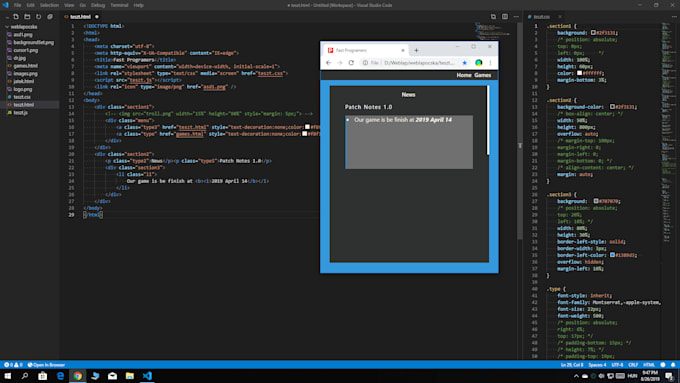Click Chrome profile avatar icon
This screenshot has height=383, width=680.
pos(478,63)
